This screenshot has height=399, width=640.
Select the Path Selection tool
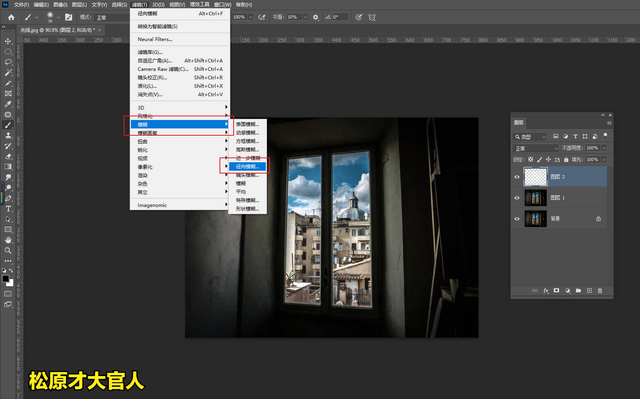point(8,219)
